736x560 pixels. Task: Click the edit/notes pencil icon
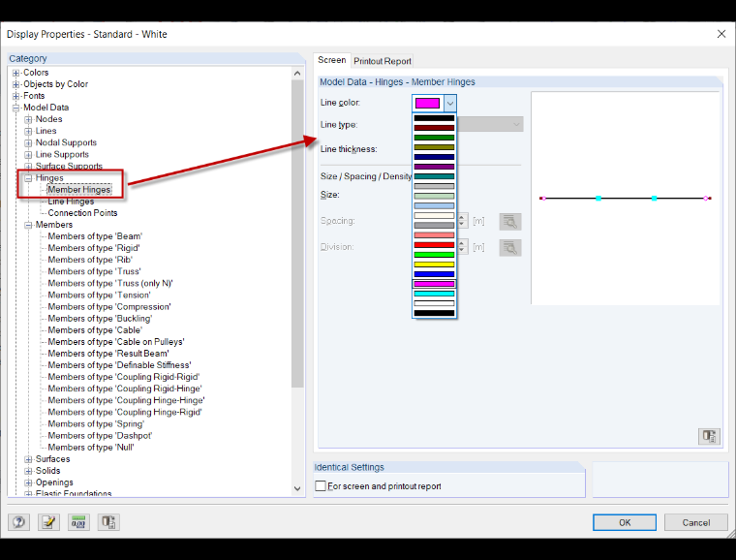48,522
